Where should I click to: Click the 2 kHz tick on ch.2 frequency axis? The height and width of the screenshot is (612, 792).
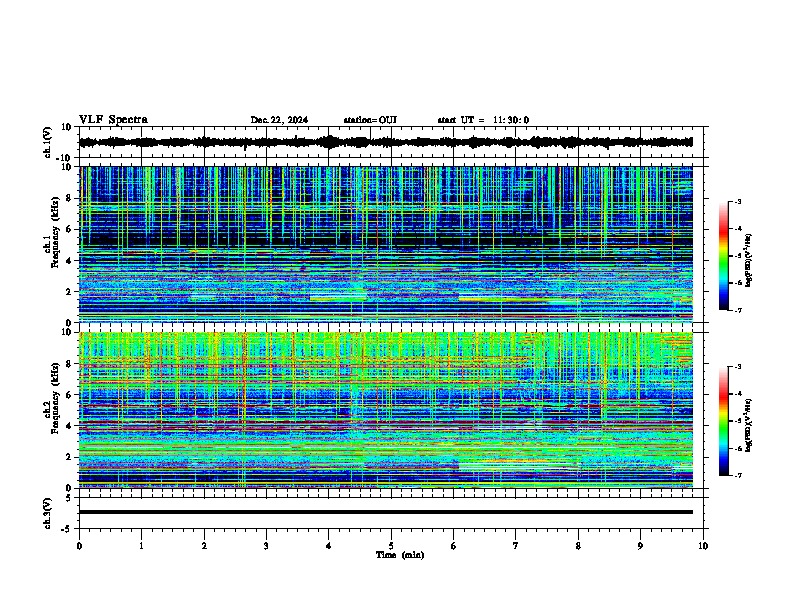click(x=69, y=457)
